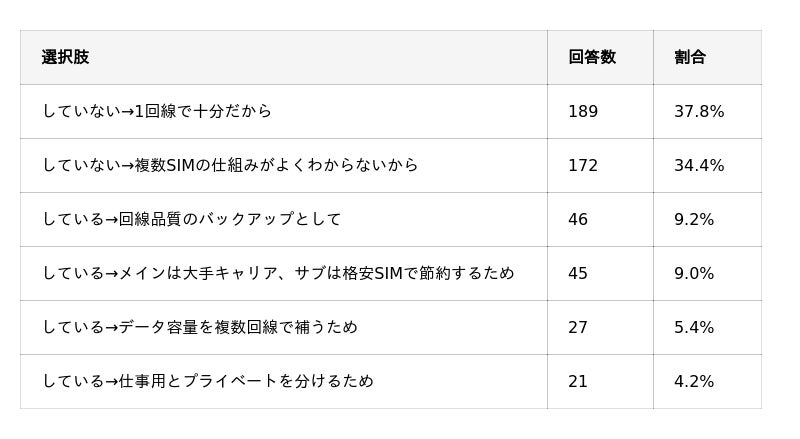Click the response count 189

[583, 111]
